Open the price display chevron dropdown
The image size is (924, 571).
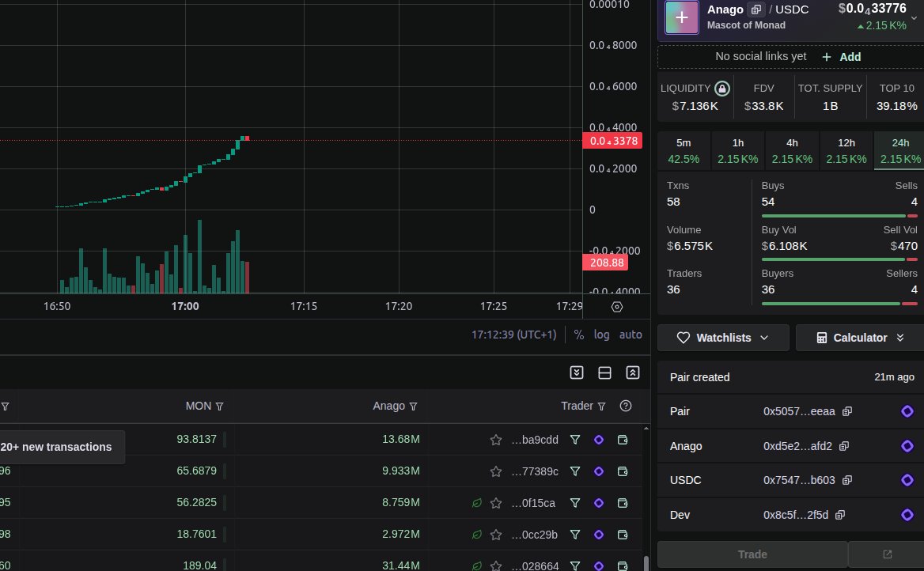pos(914,17)
